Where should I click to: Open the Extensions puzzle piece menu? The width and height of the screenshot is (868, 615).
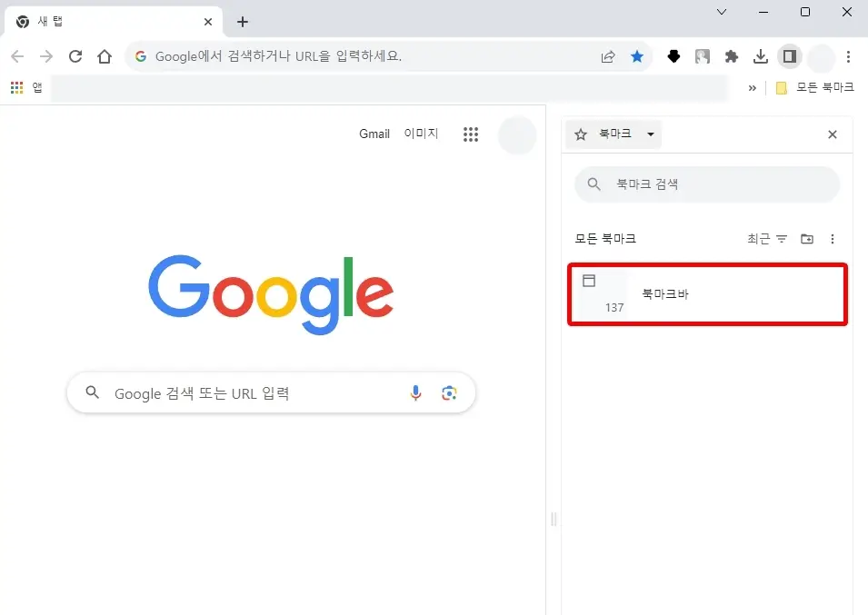pos(732,56)
